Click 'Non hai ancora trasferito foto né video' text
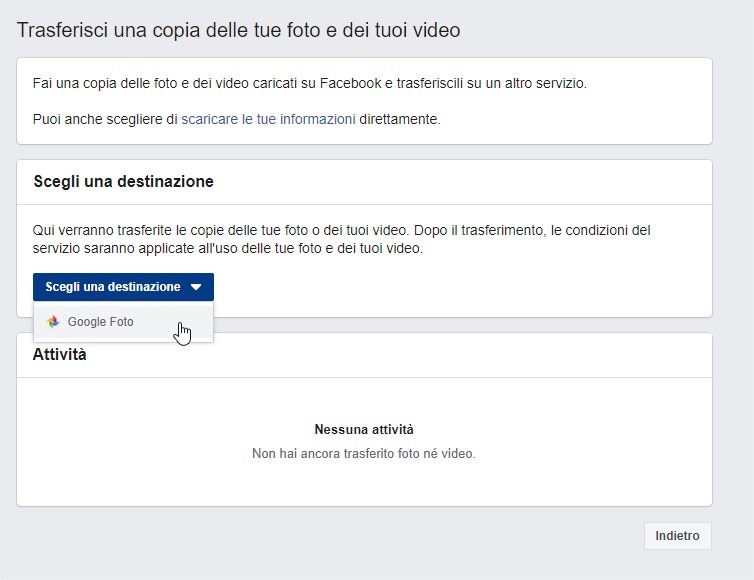The width and height of the screenshot is (754, 580). tap(364, 454)
